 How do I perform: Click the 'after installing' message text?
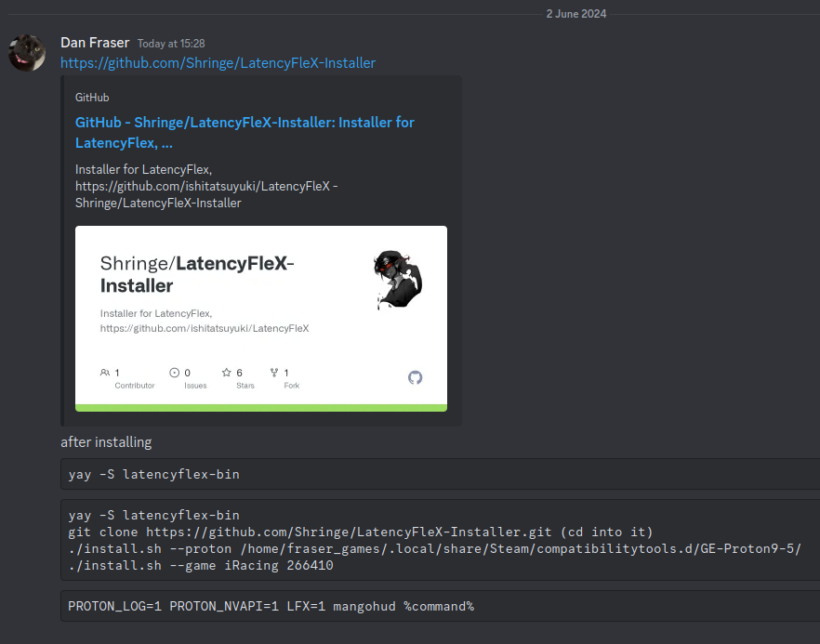(106, 442)
